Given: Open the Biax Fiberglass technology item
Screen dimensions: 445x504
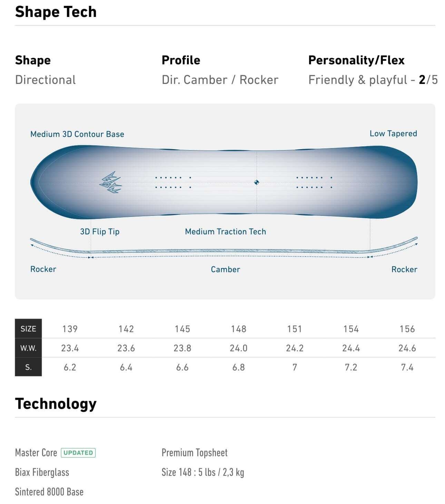Looking at the screenshot, I should pyautogui.click(x=42, y=472).
